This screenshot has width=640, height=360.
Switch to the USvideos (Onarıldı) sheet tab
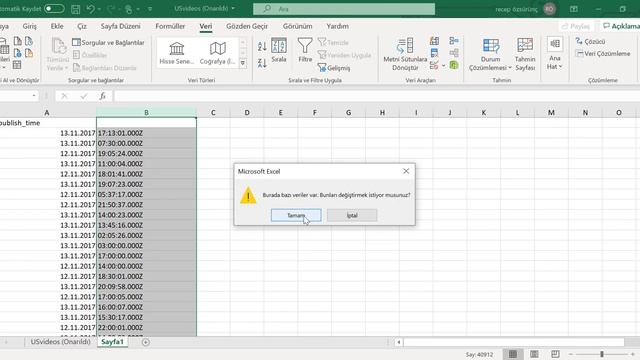(60, 342)
